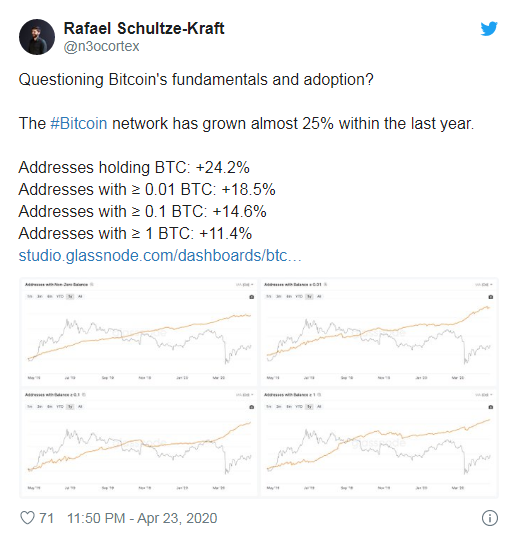The image size is (517, 534).
Task: Select 3m range on Non-Zero Balance chart
Action: [40, 297]
